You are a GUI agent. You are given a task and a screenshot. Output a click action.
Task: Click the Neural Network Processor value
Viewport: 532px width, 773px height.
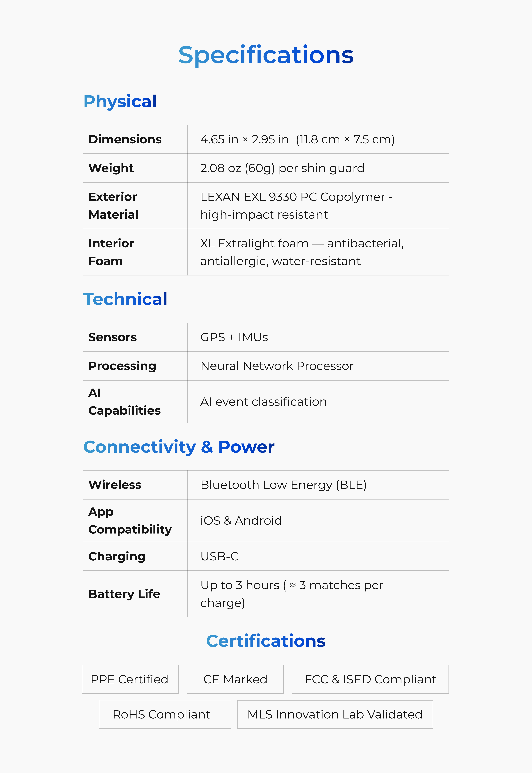click(x=277, y=366)
